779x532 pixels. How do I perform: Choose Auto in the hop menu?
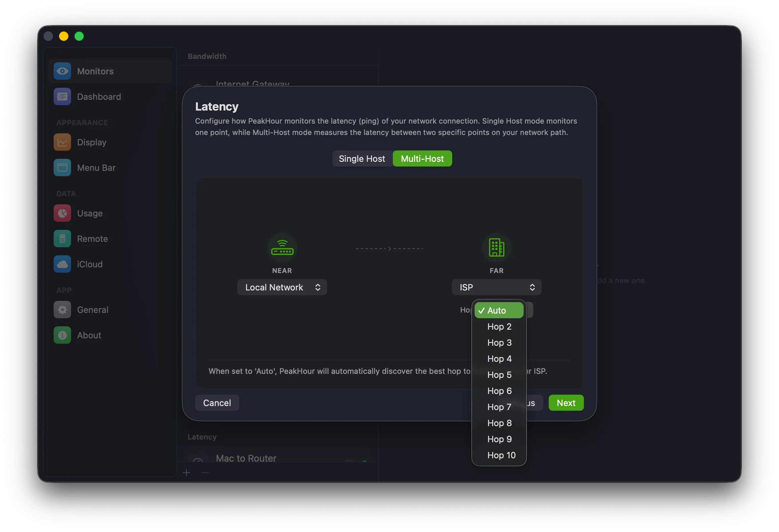click(x=499, y=310)
